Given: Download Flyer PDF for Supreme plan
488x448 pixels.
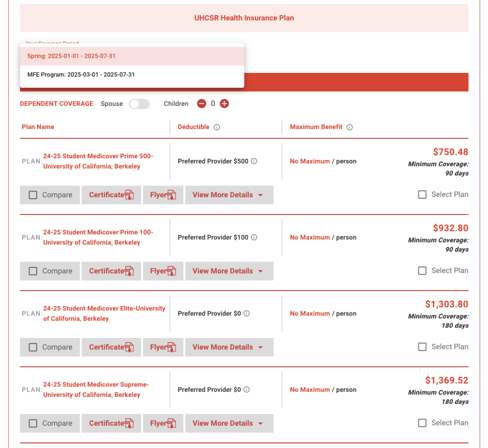Looking at the screenshot, I should pyautogui.click(x=163, y=423).
